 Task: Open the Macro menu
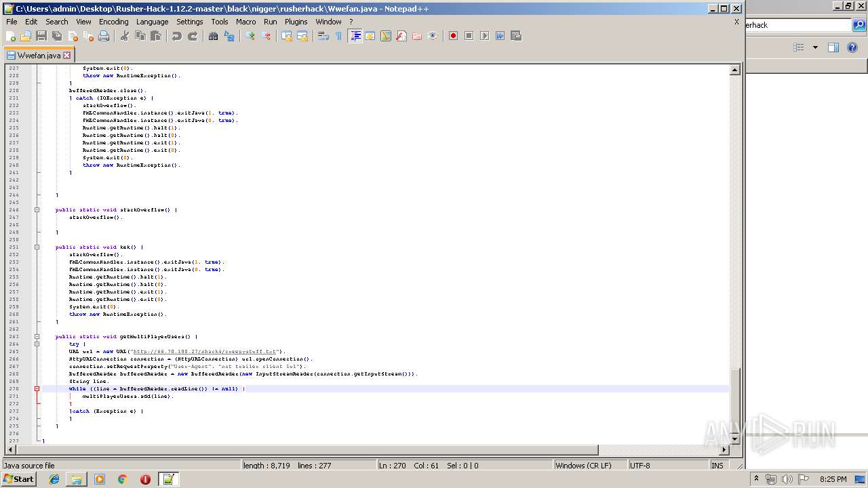click(x=246, y=22)
